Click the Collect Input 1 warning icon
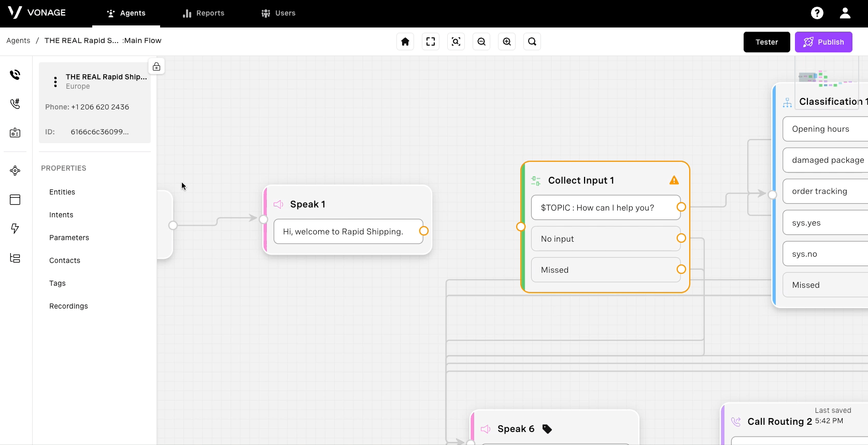The height and width of the screenshot is (445, 868). point(674,180)
